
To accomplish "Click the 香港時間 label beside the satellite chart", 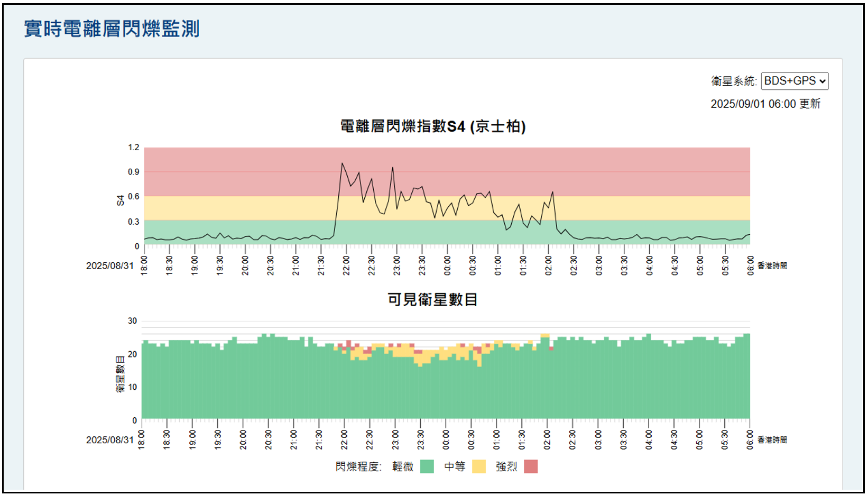I will (772, 440).
